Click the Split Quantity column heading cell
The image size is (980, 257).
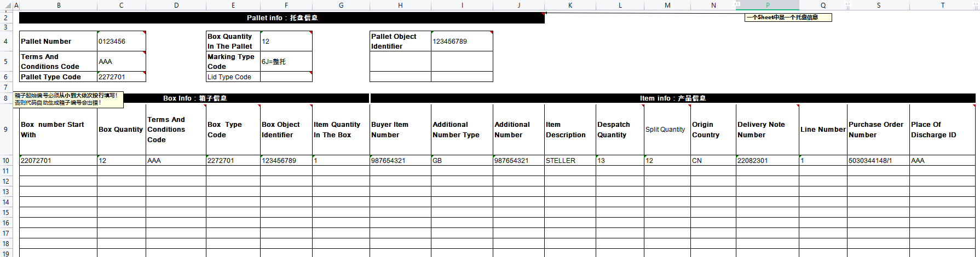667,130
